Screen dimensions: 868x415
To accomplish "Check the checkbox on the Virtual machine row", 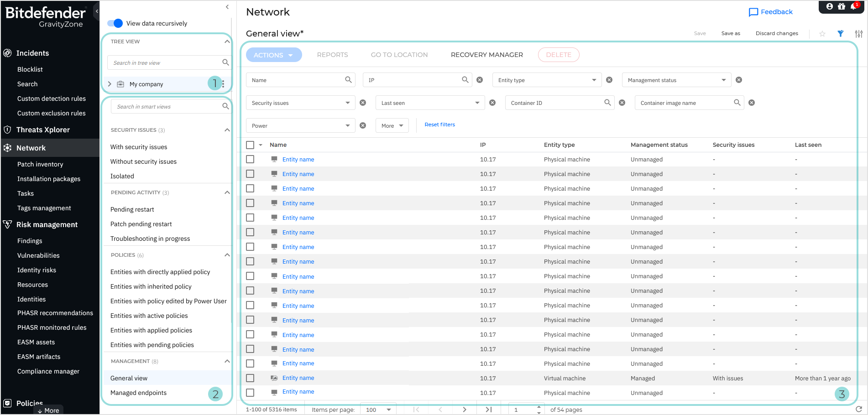I will point(250,378).
